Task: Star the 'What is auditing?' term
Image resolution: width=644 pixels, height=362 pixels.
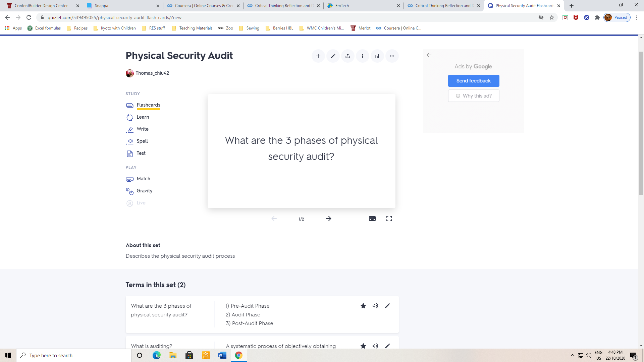Action: pyautogui.click(x=363, y=346)
